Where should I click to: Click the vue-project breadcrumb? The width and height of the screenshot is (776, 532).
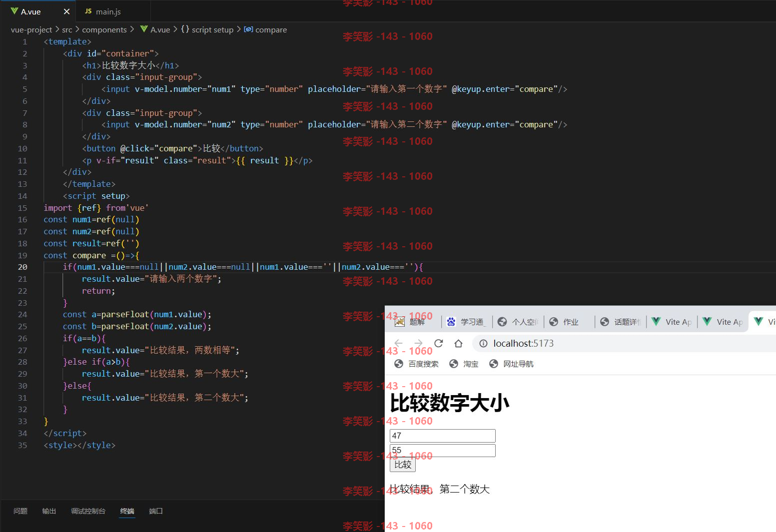[x=31, y=29]
